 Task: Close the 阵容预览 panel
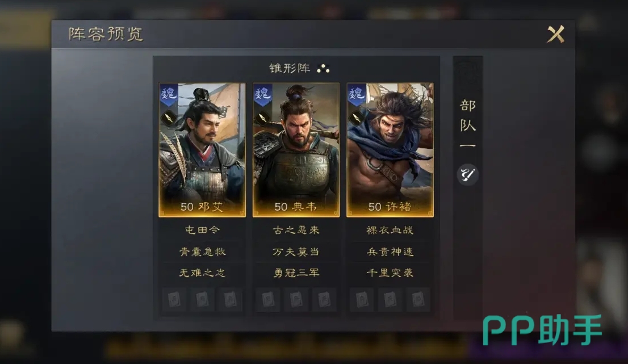[556, 34]
